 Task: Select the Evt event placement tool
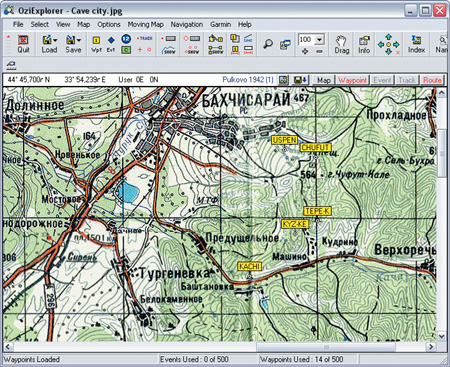click(111, 44)
